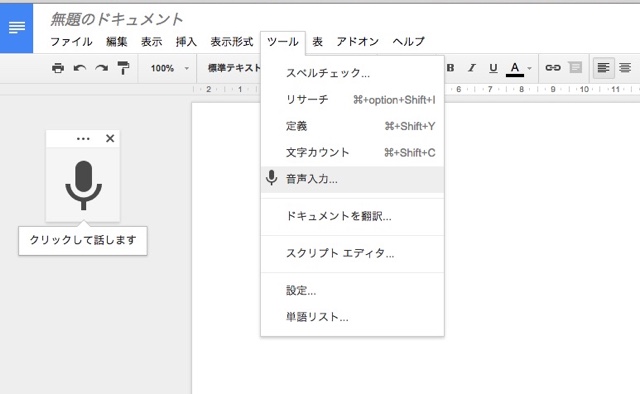Open the text color A button
The image size is (640, 394).
[515, 69]
